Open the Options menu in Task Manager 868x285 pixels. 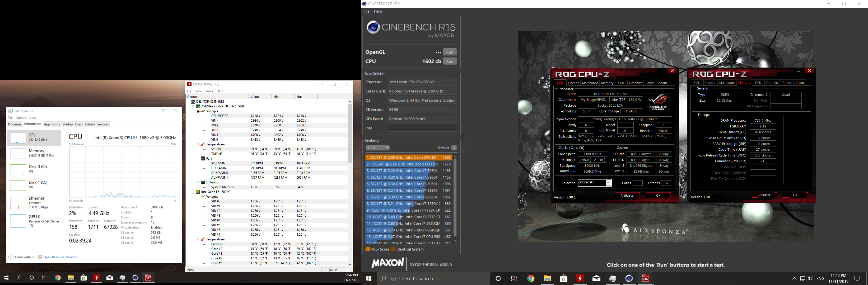pos(21,118)
